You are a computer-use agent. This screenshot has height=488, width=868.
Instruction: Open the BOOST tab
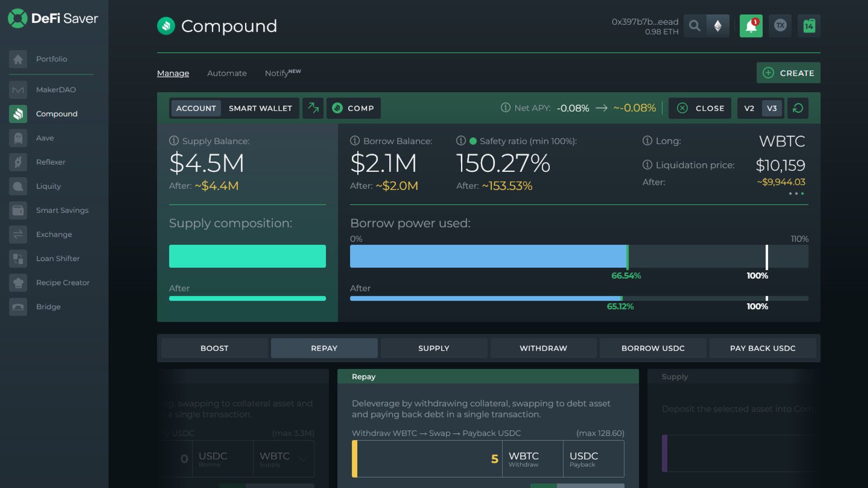pos(214,348)
